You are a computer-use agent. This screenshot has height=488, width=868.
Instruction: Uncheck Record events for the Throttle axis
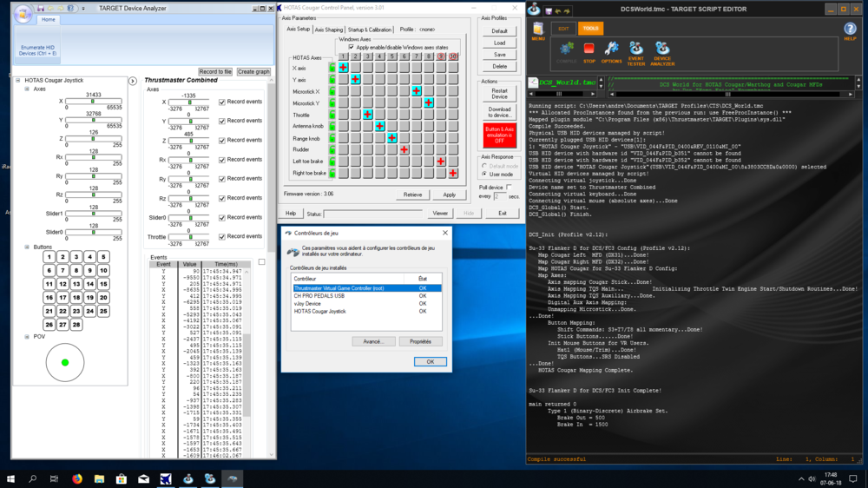coord(222,236)
